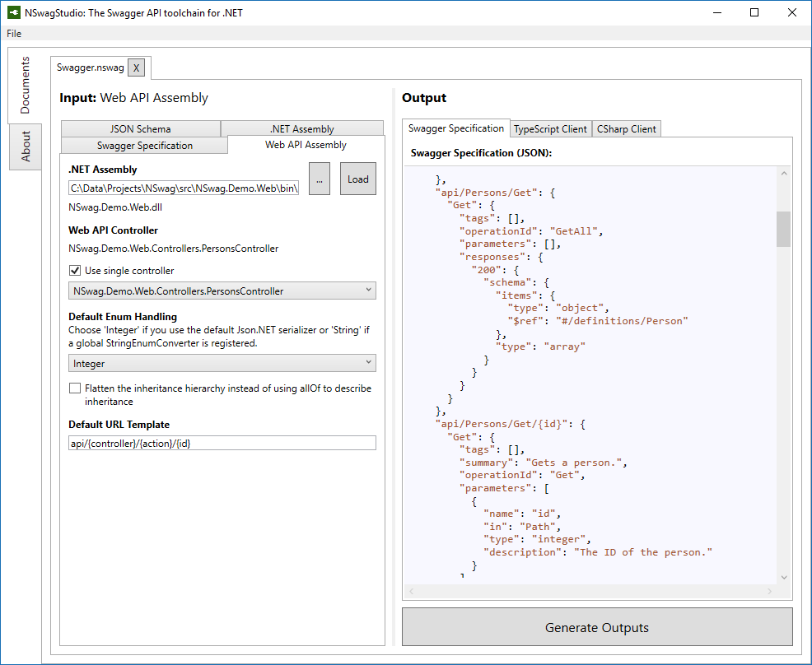The height and width of the screenshot is (665, 812).
Task: Switch to the CSharp Client output tab
Action: pyautogui.click(x=626, y=129)
